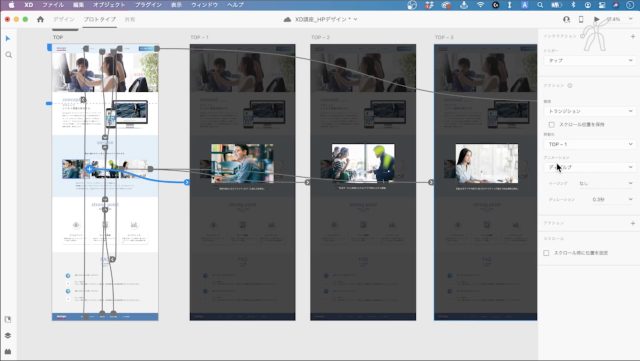
Task: Enable スクロール位置を保持 checkbox
Action: pos(551,125)
